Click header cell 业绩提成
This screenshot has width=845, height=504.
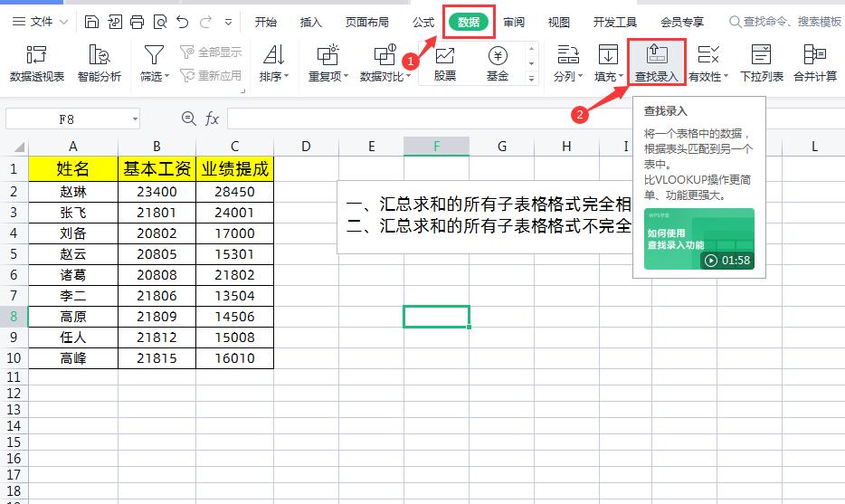235,169
